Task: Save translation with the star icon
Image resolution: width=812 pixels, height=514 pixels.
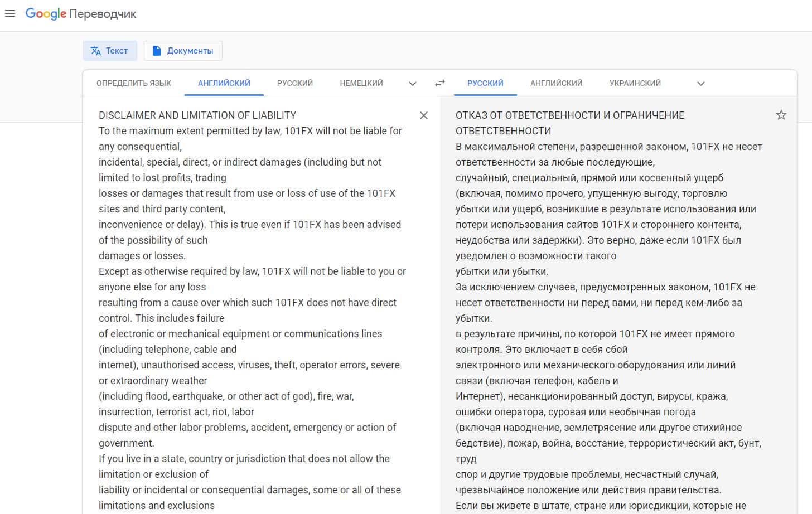Action: pyautogui.click(x=781, y=115)
